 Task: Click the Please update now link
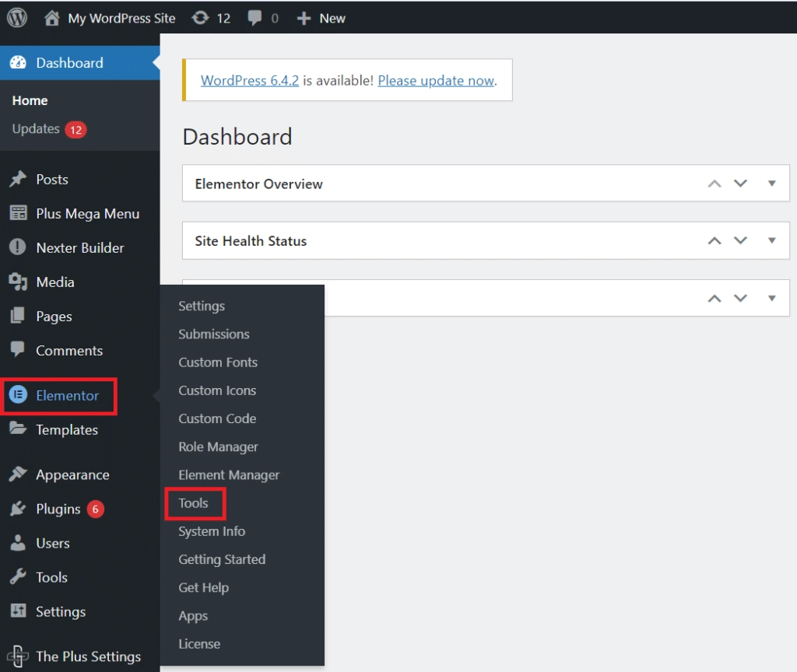click(435, 80)
